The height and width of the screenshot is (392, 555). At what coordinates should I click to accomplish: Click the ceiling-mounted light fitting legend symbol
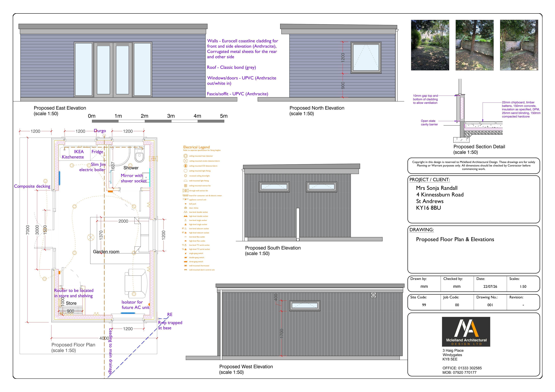185,171
